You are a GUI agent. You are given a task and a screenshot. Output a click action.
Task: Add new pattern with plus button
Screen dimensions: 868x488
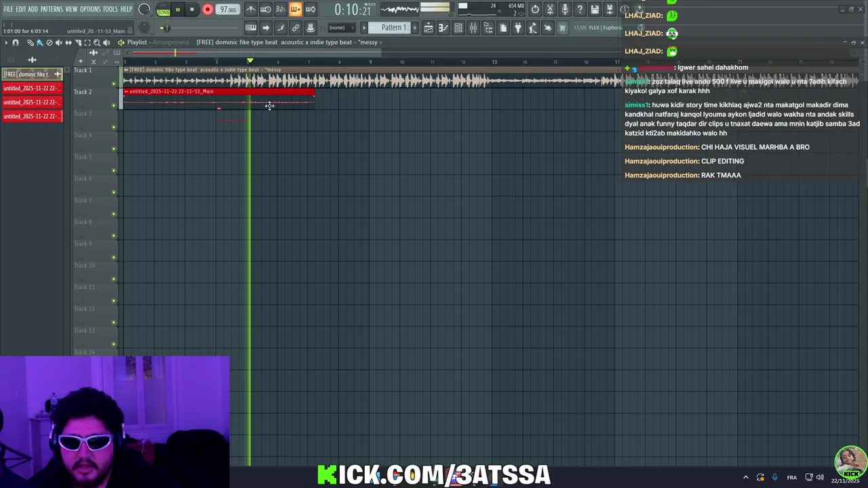point(414,28)
